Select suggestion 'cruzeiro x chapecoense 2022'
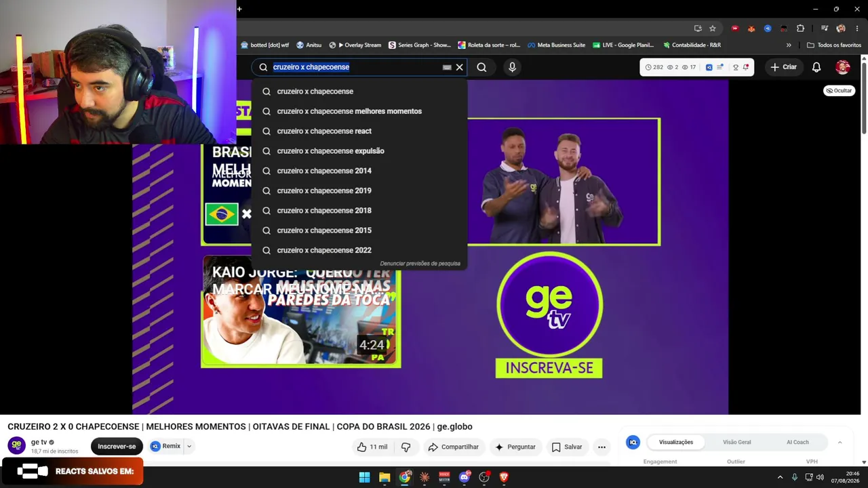 [359, 250]
